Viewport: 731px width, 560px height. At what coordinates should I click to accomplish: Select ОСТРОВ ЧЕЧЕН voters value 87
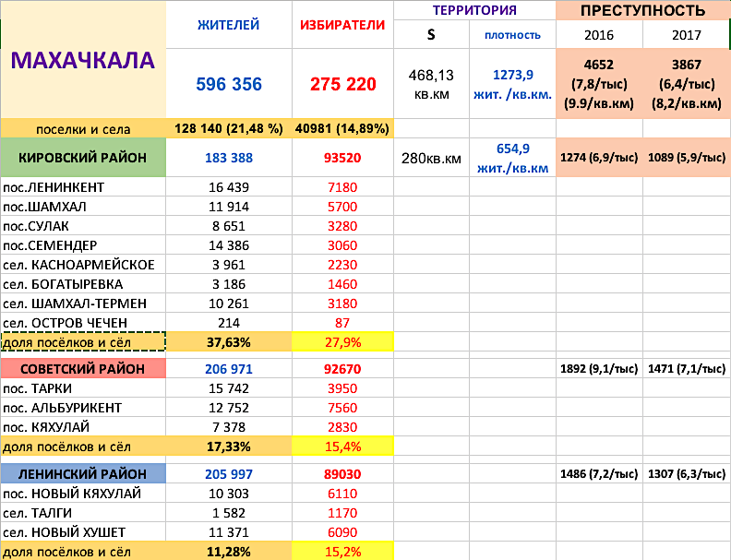(342, 323)
